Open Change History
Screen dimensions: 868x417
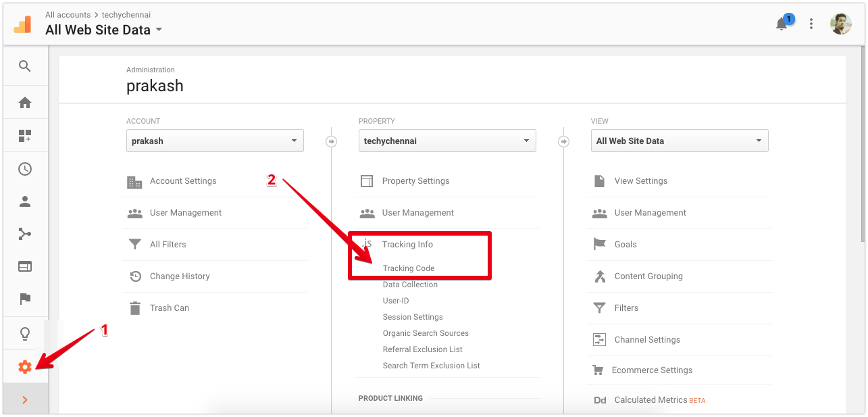tap(180, 276)
